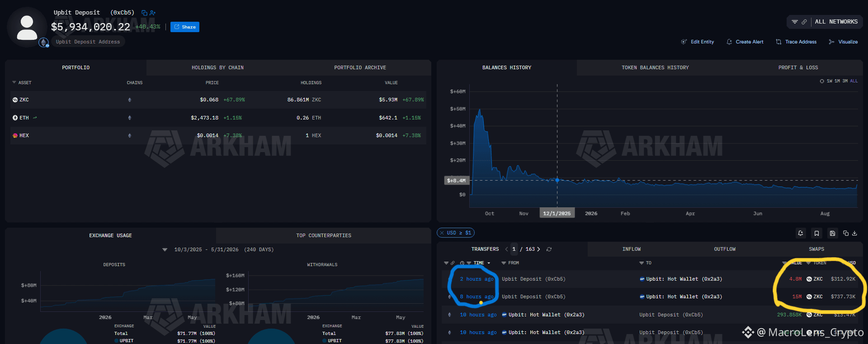Open the Portfolio Archive tab
The width and height of the screenshot is (868, 344).
tap(360, 67)
